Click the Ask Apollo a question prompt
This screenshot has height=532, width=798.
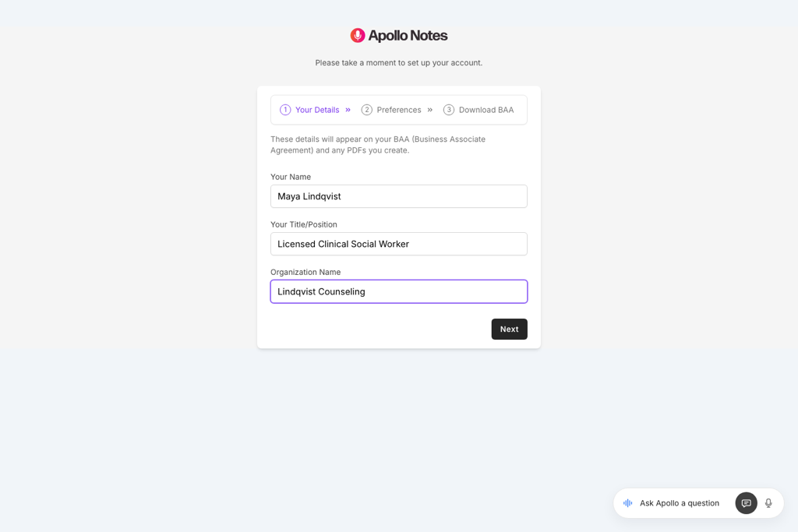coord(680,503)
